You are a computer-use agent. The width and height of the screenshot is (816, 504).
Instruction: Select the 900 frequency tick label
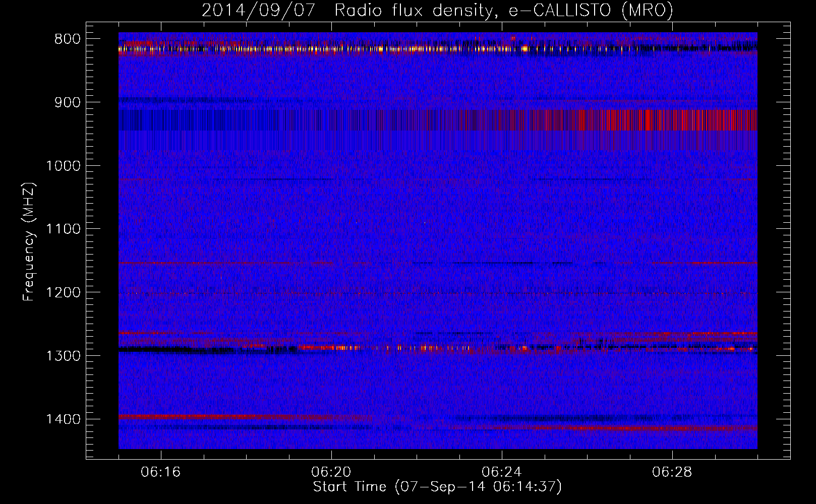tap(67, 103)
